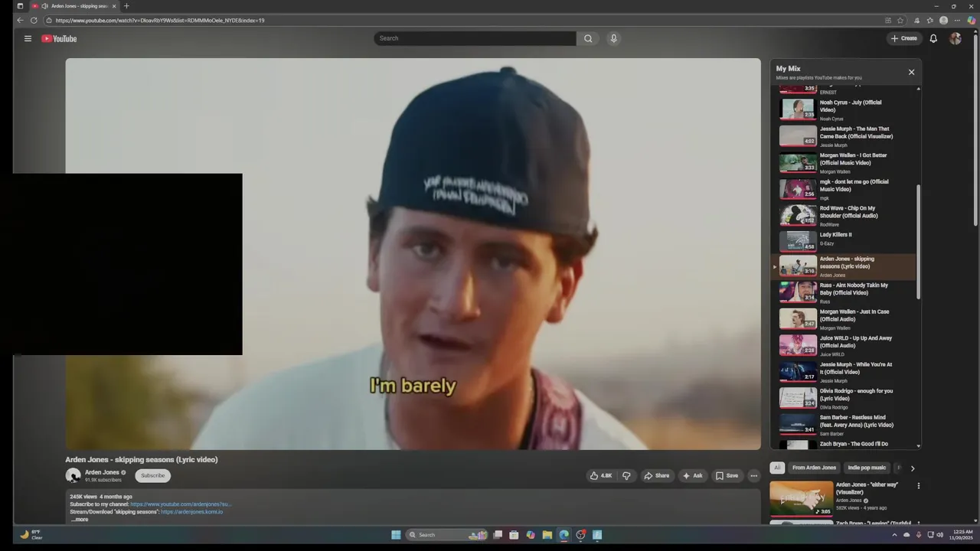Reload the page in browser
Screen dimensions: 980x551
pos(34,21)
